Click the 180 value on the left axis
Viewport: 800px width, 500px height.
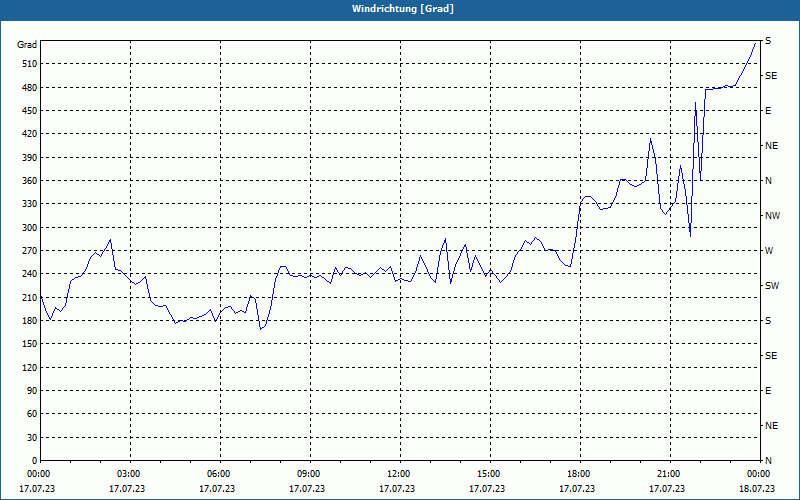point(29,320)
